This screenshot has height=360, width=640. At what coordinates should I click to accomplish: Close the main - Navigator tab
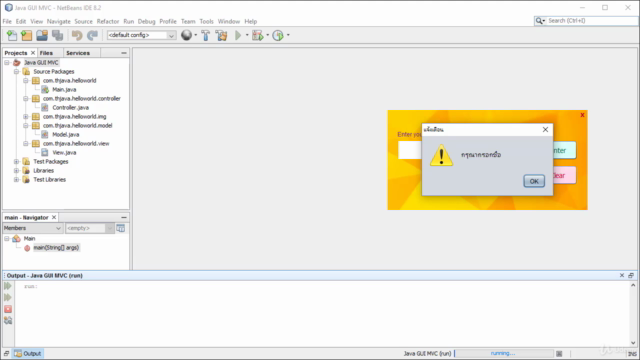click(x=54, y=218)
